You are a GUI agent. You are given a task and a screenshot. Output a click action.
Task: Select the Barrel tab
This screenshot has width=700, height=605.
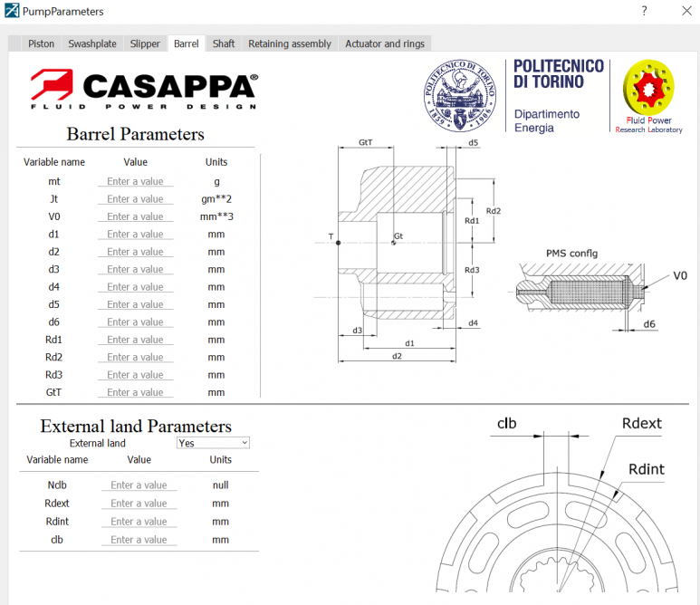pos(187,43)
